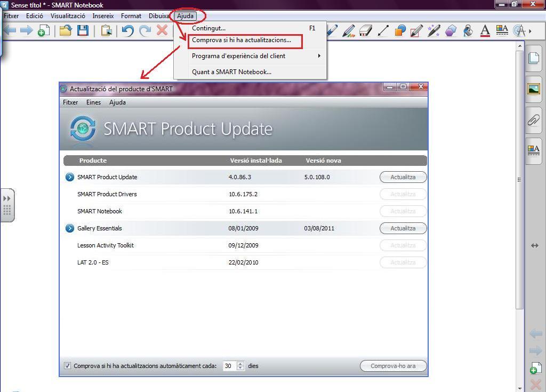Click Gallery Essentials row update indicator icon

[70, 228]
